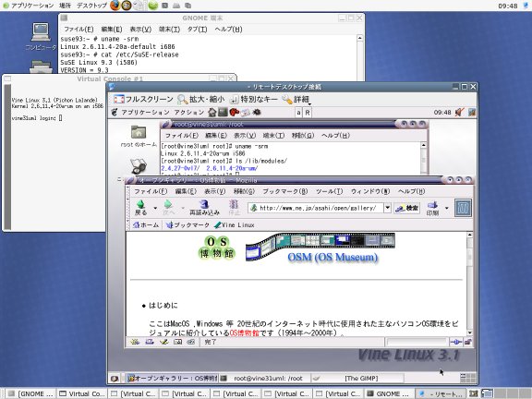Screen dimensions: 532x399
Task: Launch Firefox from the top panel
Action: coord(115,6)
